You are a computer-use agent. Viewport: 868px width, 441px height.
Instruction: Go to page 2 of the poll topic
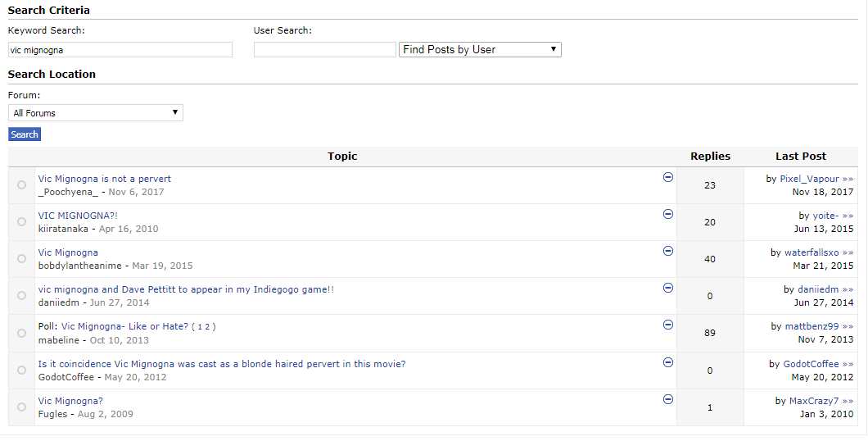pyautogui.click(x=208, y=327)
